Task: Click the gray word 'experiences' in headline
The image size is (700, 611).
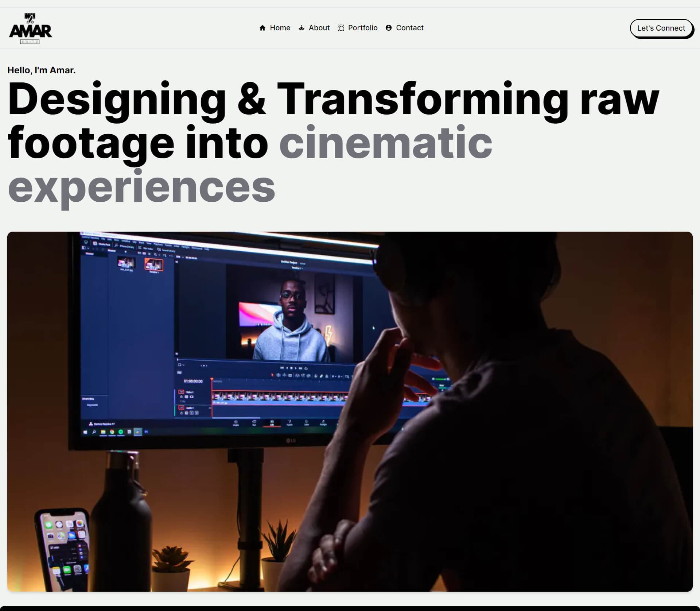Action: point(141,187)
